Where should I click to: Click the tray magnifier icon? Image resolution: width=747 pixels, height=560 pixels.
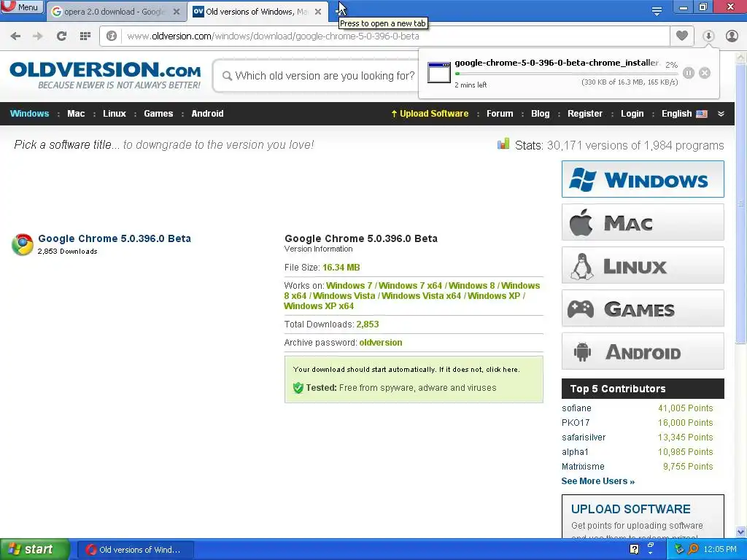pos(693,549)
